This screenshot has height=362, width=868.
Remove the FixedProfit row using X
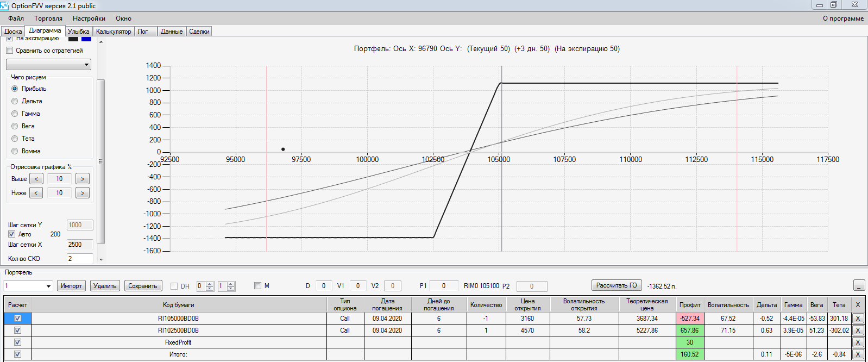(858, 342)
